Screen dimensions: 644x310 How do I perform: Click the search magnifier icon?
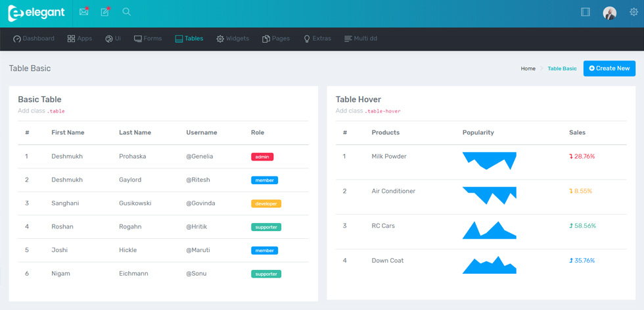point(126,12)
